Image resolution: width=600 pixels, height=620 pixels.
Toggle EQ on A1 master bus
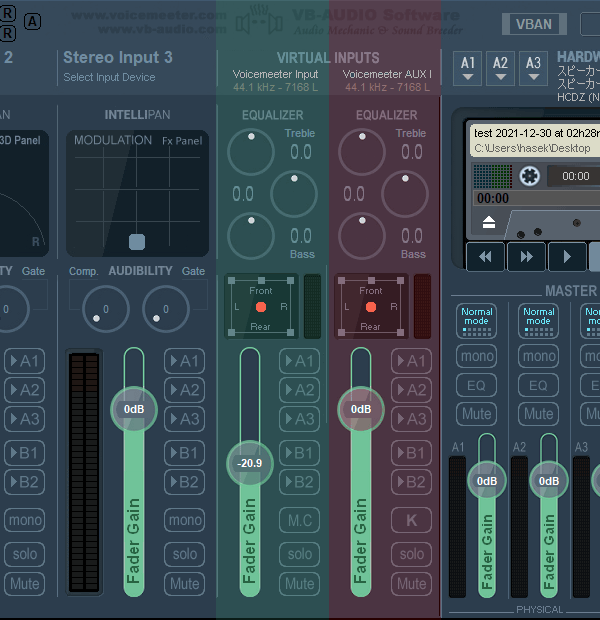tap(476, 385)
